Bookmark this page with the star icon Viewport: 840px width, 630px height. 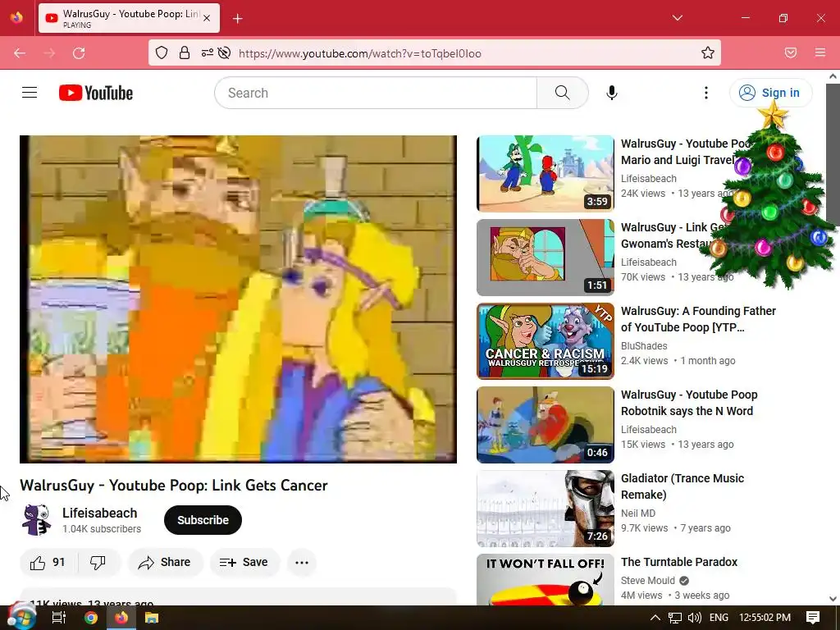click(708, 52)
